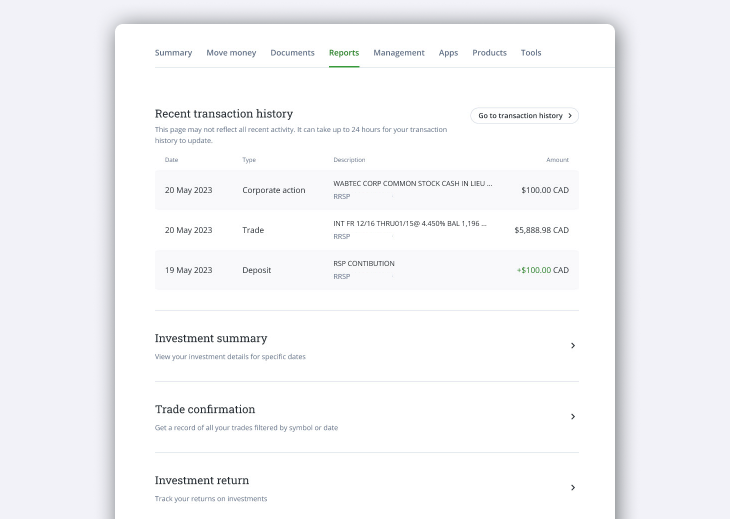Open the Management tab
Viewport: 730px width, 519px height.
399,53
